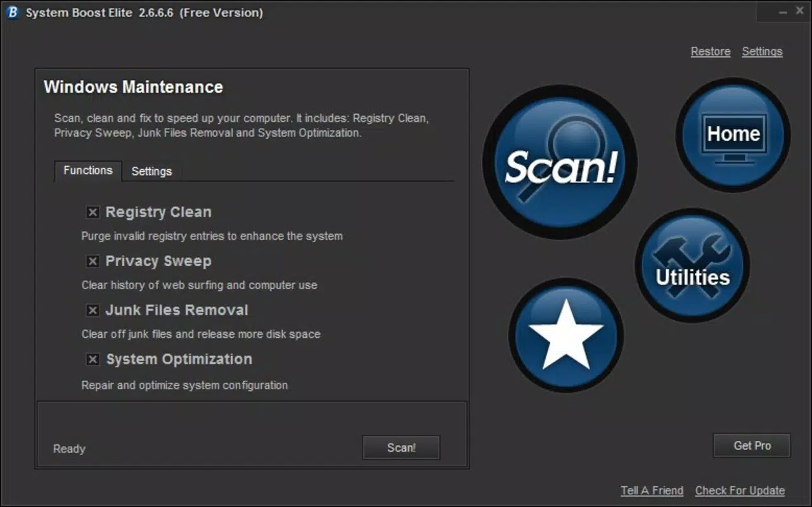Open the Restore link

(711, 52)
